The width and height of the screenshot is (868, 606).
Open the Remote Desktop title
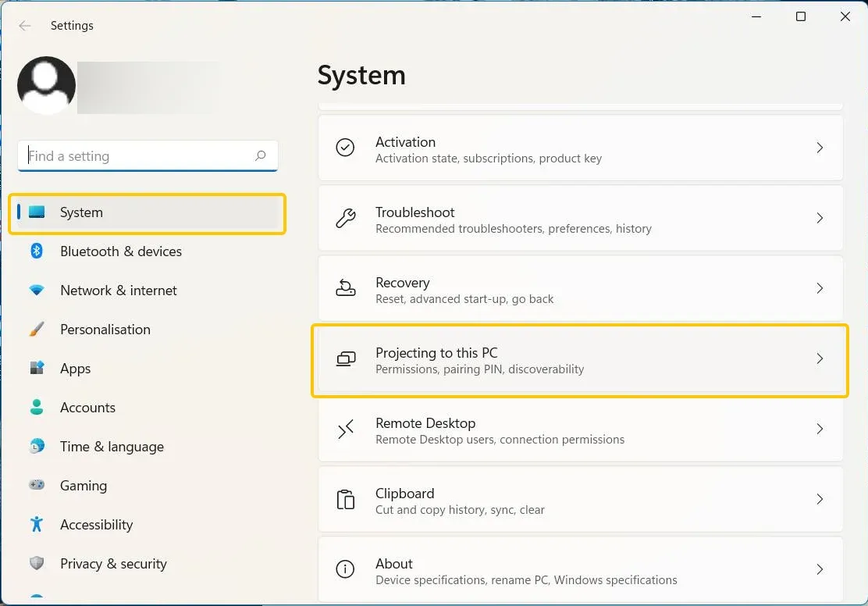[425, 423]
